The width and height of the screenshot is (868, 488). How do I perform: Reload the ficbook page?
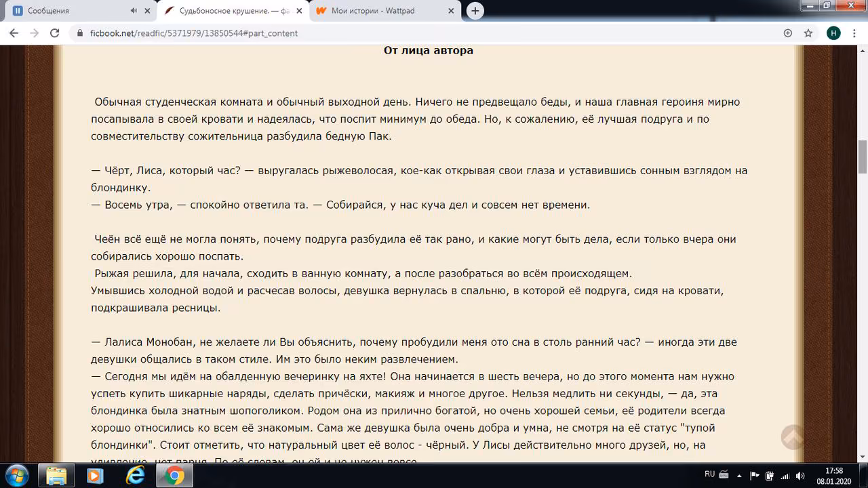point(55,33)
